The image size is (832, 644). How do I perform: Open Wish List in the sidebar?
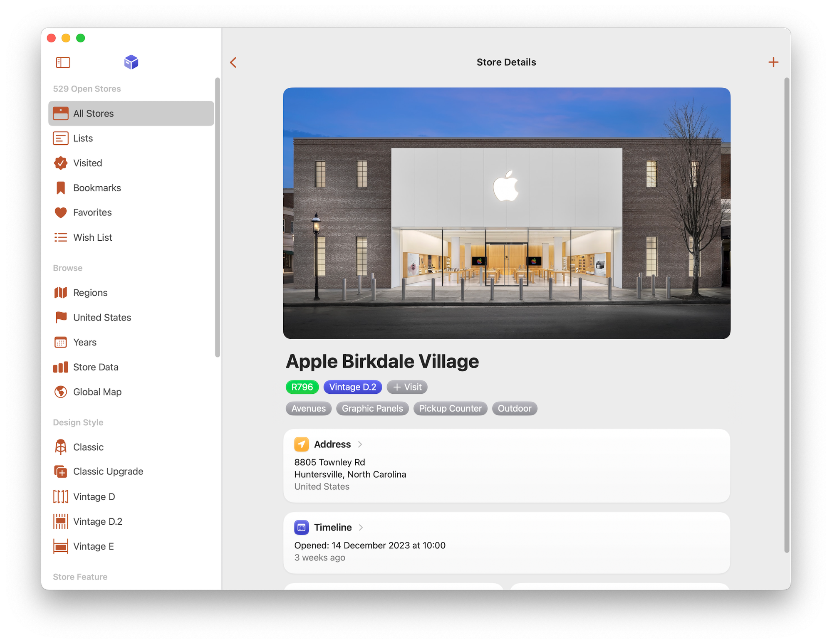[92, 237]
